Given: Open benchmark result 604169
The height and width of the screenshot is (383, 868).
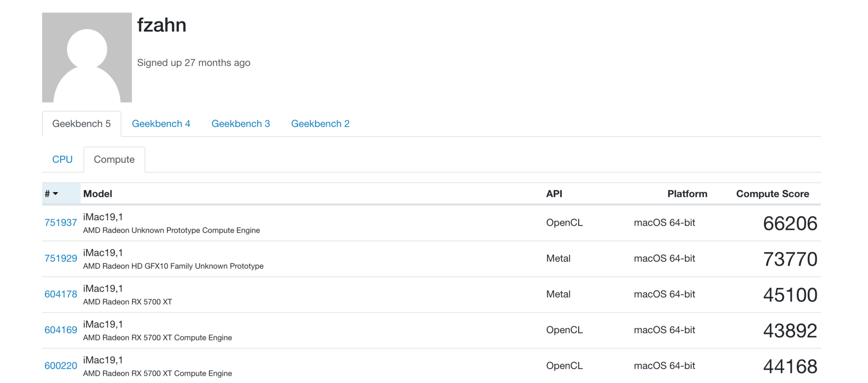Looking at the screenshot, I should [x=61, y=330].
